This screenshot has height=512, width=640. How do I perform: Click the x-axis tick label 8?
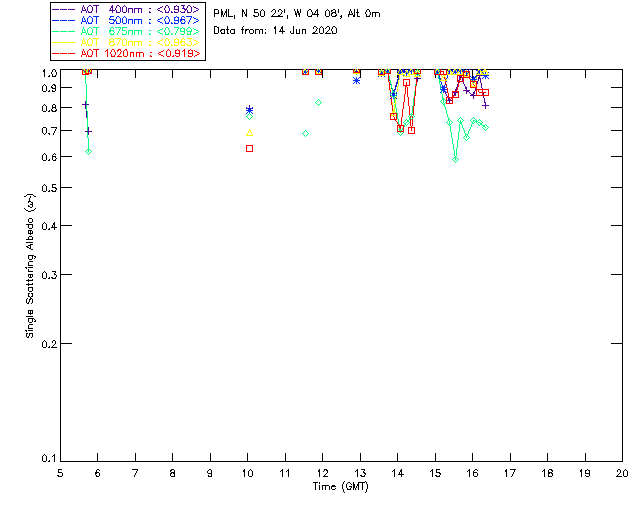[x=173, y=473]
